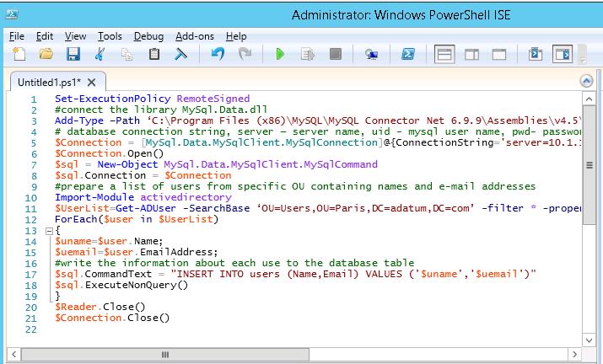Collapse the script pane with chevron button
Image resolution: width=603 pixels, height=364 pixels.
point(588,82)
